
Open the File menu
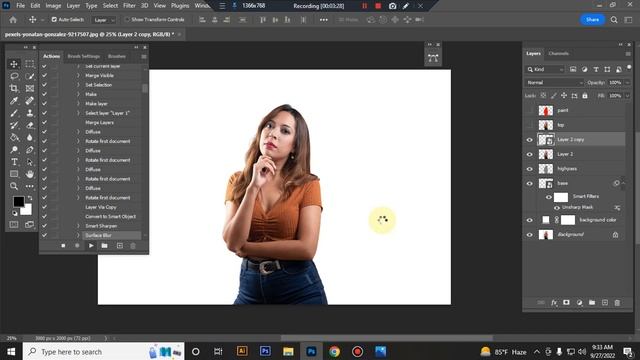pyautogui.click(x=20, y=6)
